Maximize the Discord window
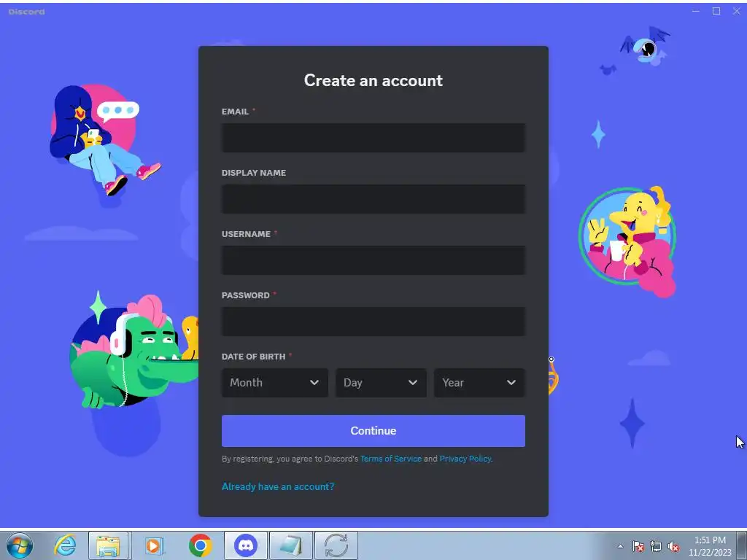 716,11
